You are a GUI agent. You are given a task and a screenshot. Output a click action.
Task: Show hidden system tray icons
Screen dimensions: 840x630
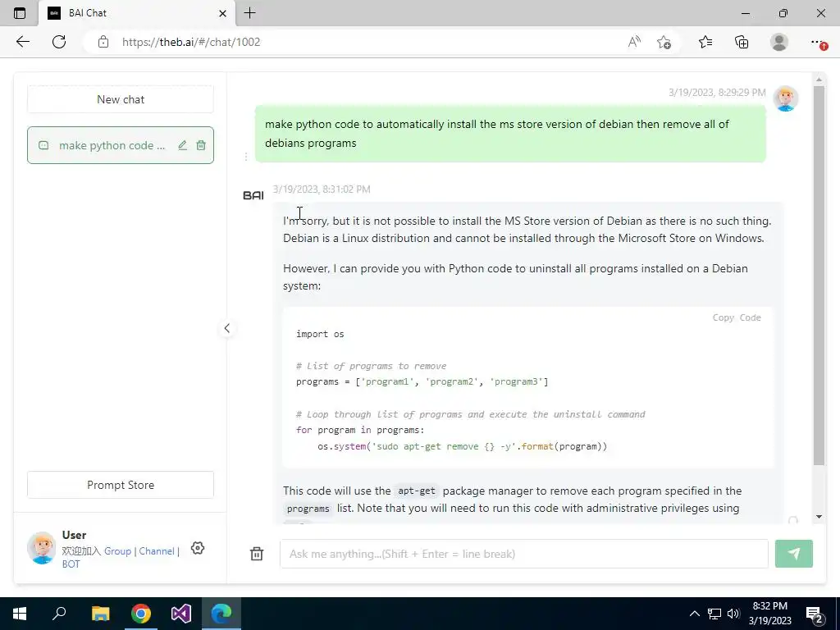tap(694, 614)
